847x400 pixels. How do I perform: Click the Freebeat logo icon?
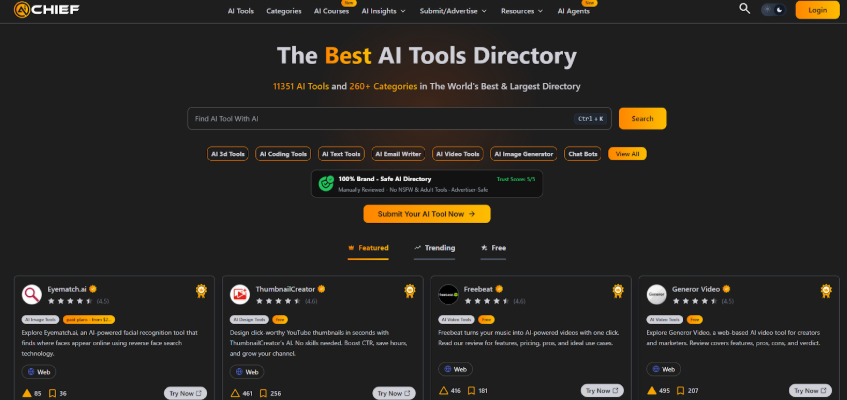click(449, 294)
